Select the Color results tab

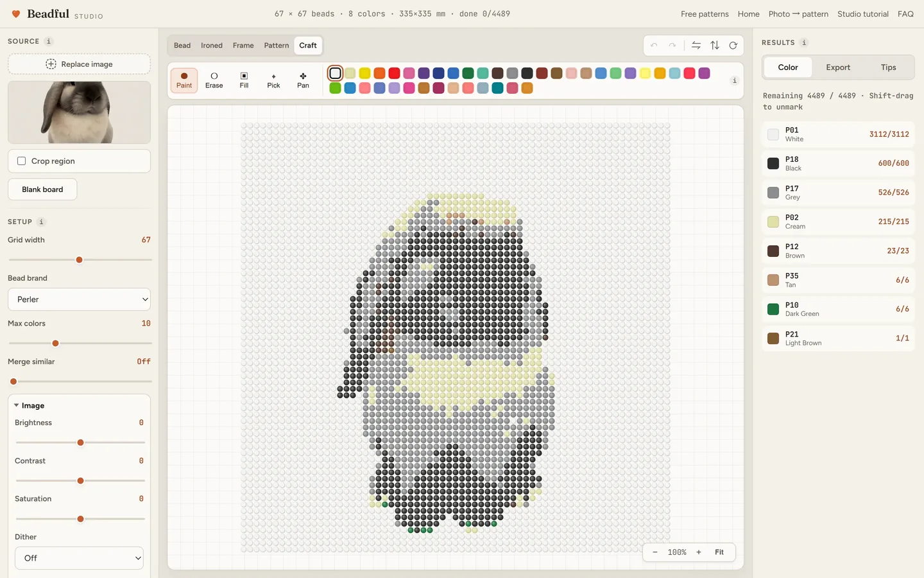(788, 67)
